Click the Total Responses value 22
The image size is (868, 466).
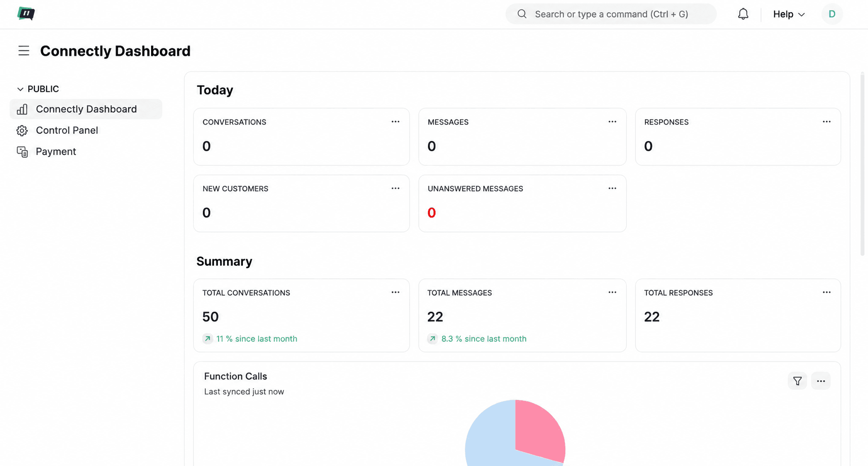pyautogui.click(x=652, y=317)
